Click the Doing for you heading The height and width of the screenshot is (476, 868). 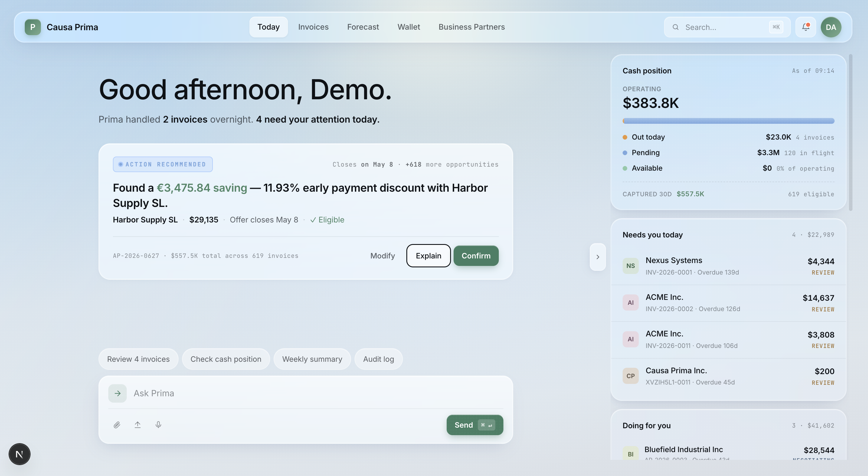(x=646, y=426)
